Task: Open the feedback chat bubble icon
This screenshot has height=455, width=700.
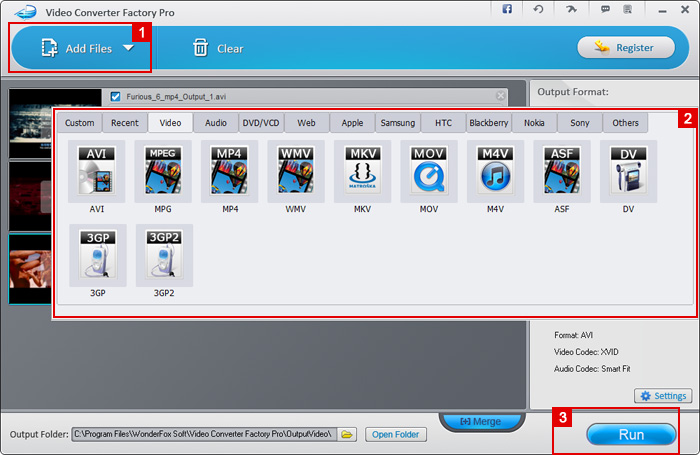Action: click(x=605, y=9)
